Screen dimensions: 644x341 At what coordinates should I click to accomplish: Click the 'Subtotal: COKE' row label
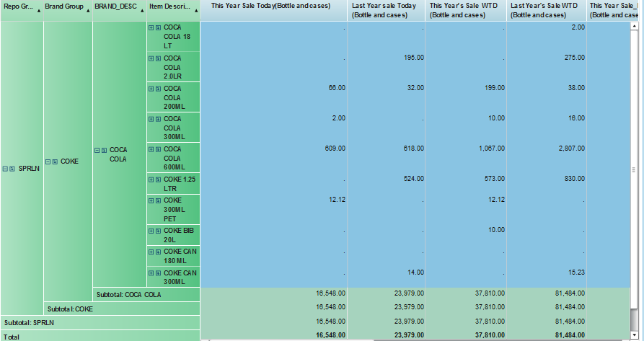pos(70,309)
